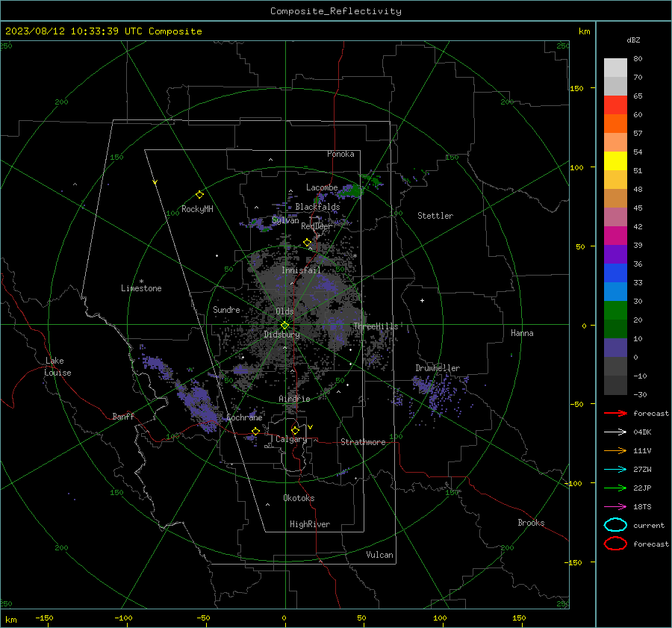The image size is (672, 628).
Task: Click the magenta 18TS arrow in legend
Action: tap(615, 507)
